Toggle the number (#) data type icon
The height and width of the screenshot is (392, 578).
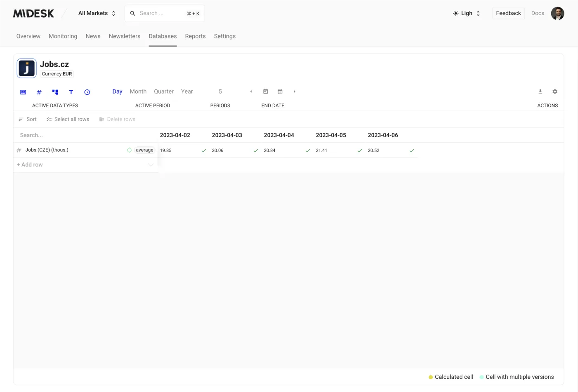[x=39, y=92]
